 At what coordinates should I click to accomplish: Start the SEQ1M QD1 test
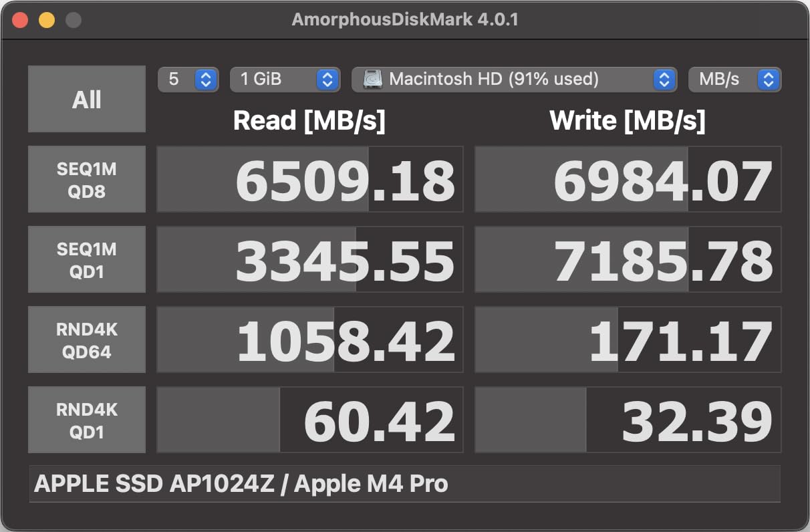[87, 259]
